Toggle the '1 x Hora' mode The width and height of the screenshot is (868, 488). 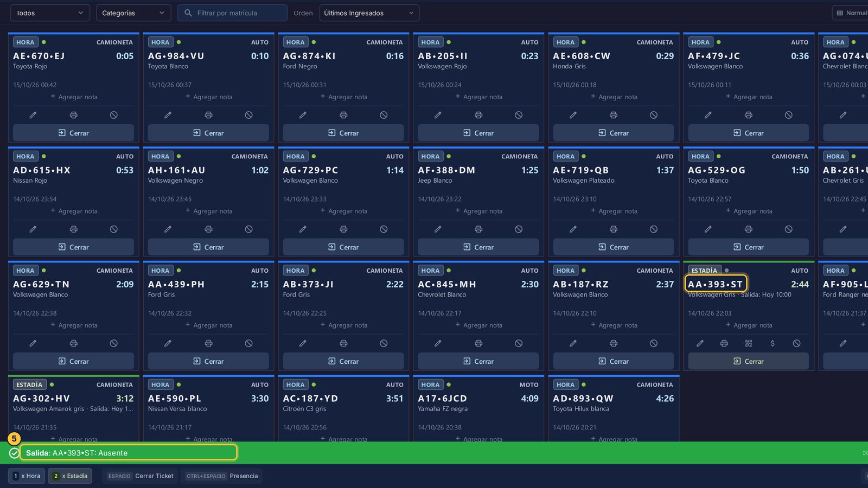pyautogui.click(x=27, y=476)
